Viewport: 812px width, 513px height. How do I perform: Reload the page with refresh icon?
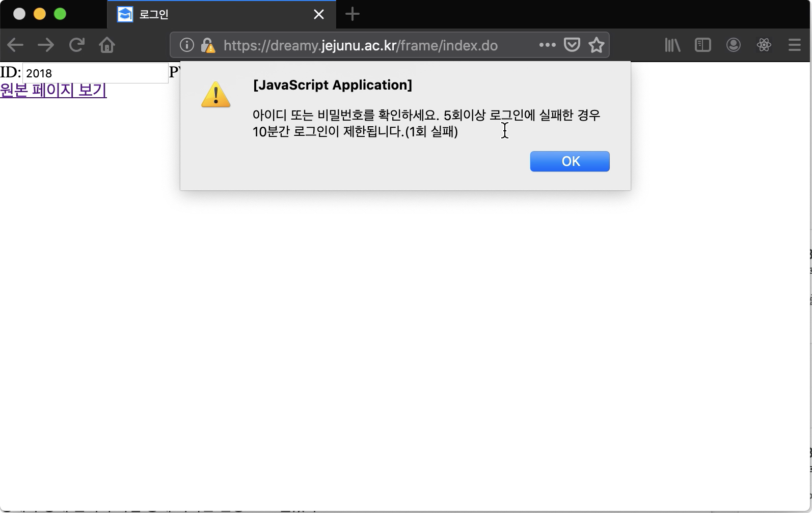point(77,45)
